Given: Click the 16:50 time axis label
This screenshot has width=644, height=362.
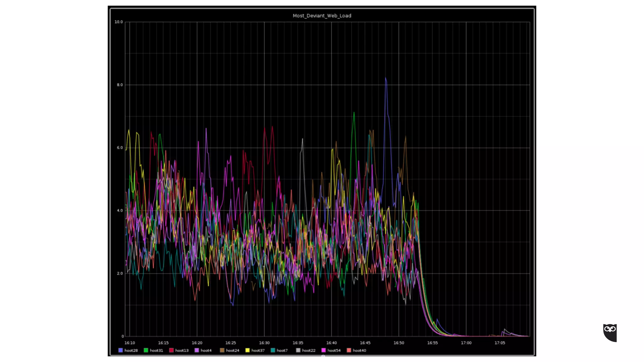Looking at the screenshot, I should point(399,343).
